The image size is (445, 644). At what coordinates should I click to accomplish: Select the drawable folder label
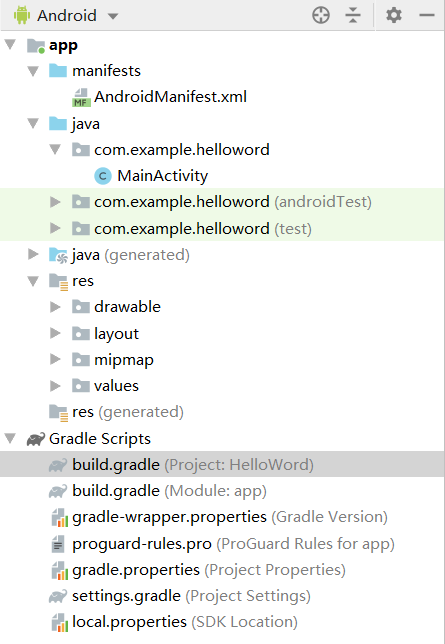coord(127,307)
